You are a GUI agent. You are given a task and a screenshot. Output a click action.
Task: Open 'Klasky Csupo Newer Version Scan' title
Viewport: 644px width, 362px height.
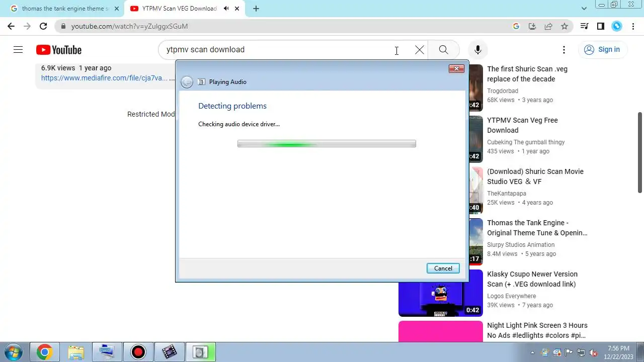(x=532, y=279)
